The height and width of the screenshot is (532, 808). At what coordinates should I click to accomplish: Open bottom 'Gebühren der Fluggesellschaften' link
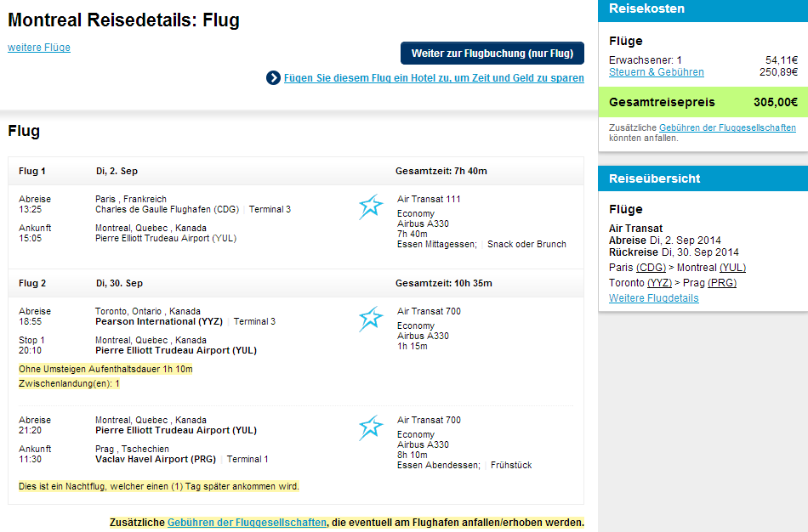pos(247,522)
